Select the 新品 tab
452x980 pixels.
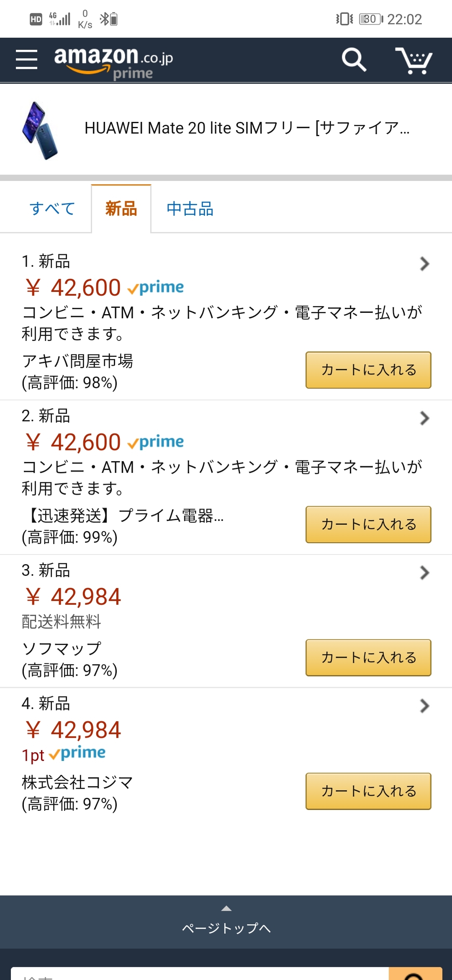(x=121, y=209)
